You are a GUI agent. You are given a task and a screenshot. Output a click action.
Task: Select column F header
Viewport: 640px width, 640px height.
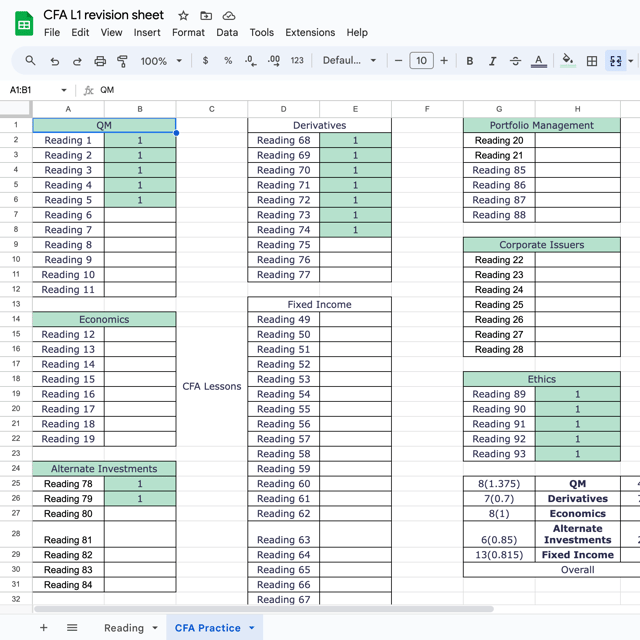[427, 109]
